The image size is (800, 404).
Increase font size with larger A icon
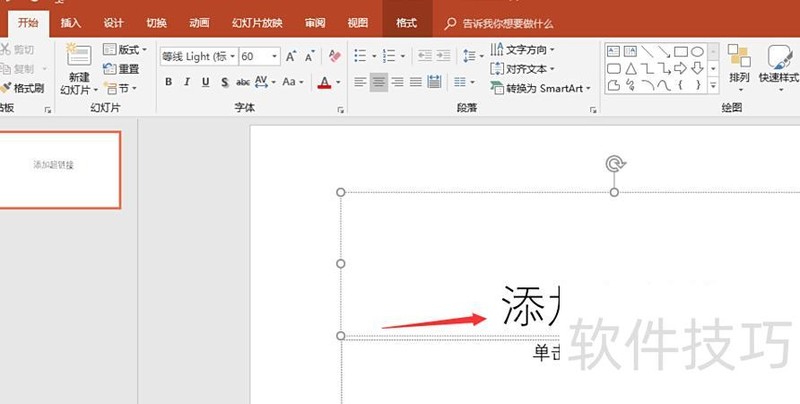pos(291,57)
